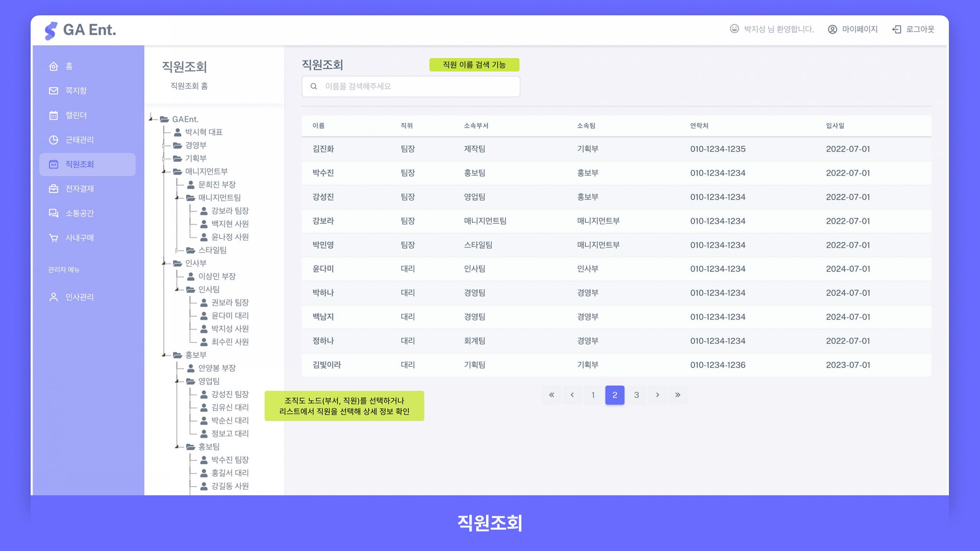Collapse the 홍보부 tree node
The height and width of the screenshot is (551, 980).
164,355
